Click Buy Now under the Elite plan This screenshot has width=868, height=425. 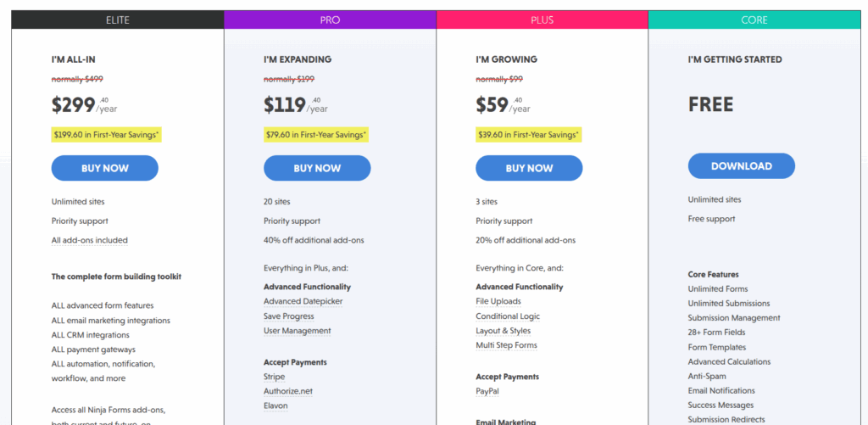pyautogui.click(x=104, y=168)
